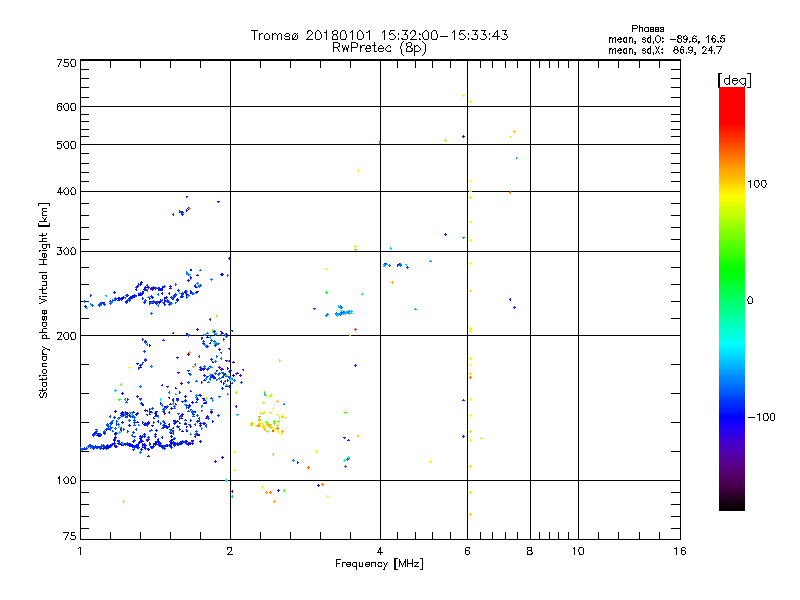
Task: Click the y-axis label '600'
Action: pyautogui.click(x=66, y=107)
